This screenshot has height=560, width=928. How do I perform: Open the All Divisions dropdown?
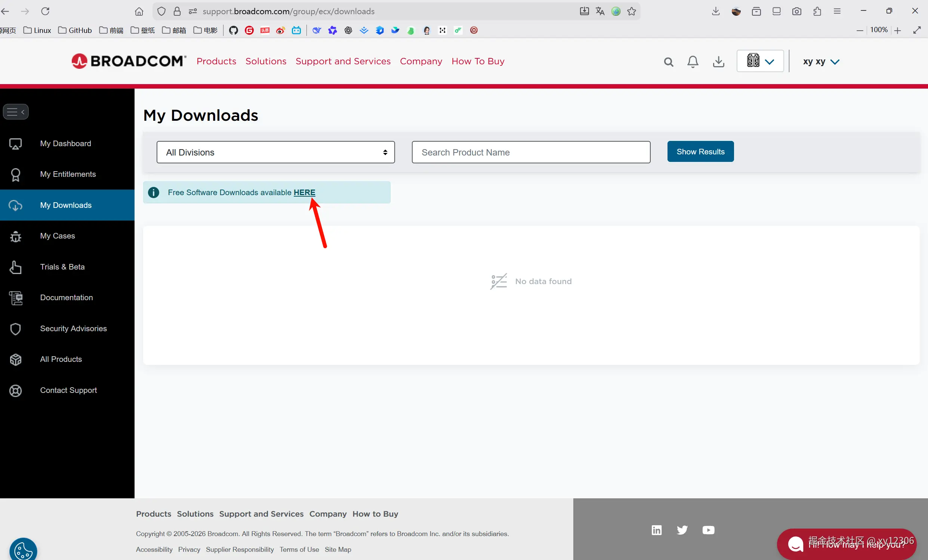(x=275, y=152)
